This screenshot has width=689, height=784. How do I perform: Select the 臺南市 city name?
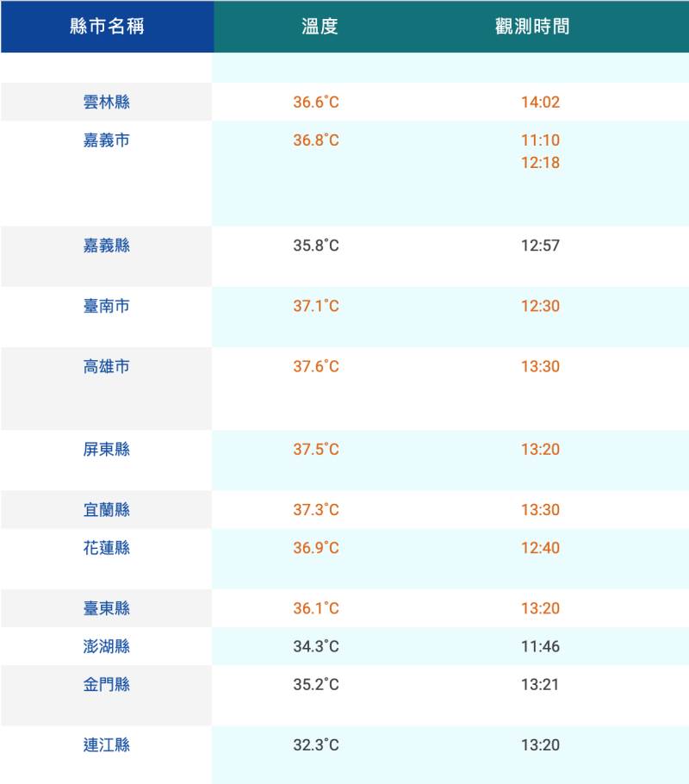107,306
